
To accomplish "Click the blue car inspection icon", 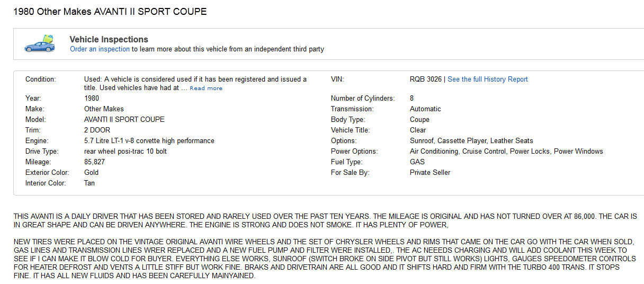I will pyautogui.click(x=40, y=44).
